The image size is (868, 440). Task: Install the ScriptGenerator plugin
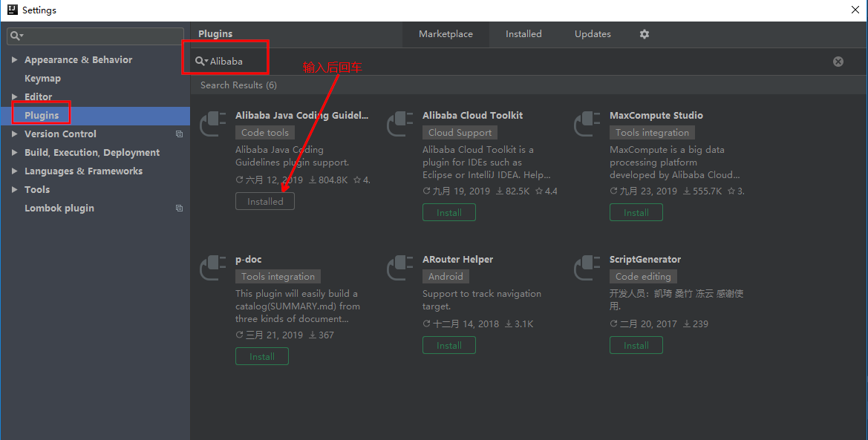click(636, 345)
